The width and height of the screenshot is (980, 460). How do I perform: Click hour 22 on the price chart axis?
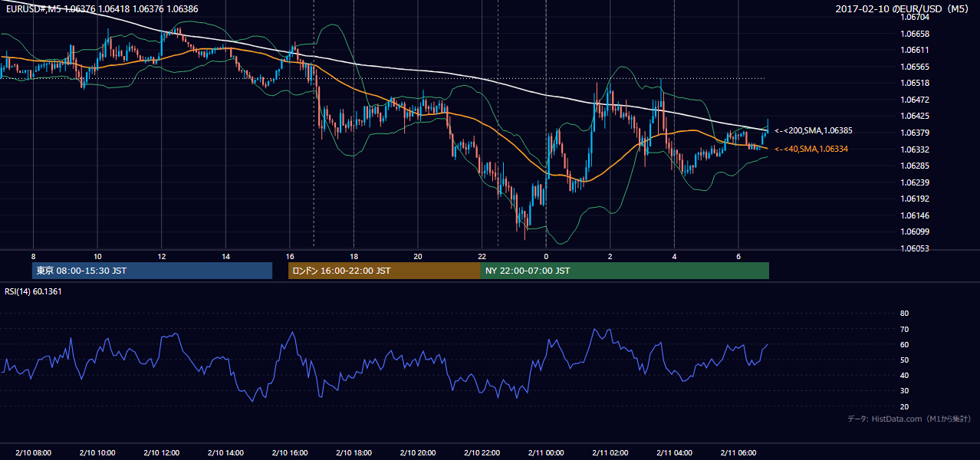click(x=482, y=256)
